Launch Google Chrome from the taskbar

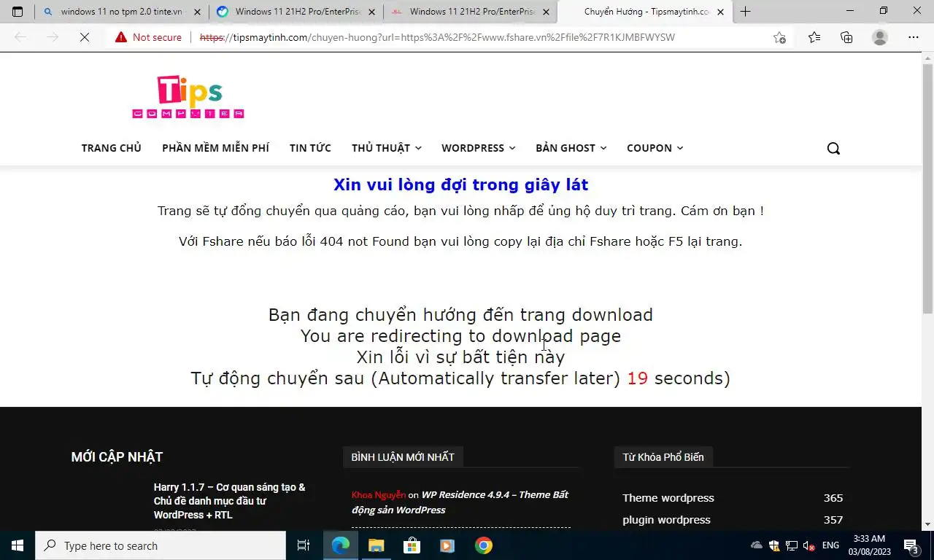click(483, 545)
